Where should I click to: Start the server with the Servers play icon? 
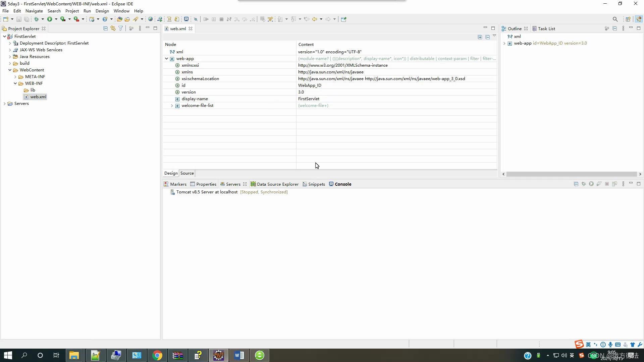tap(591, 184)
